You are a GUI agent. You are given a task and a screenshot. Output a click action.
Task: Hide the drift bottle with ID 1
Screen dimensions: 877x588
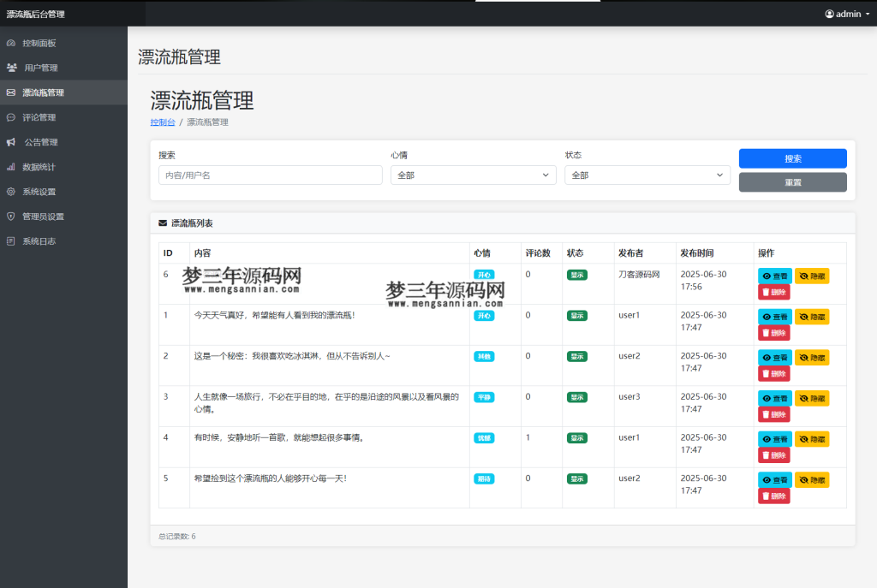[812, 317]
